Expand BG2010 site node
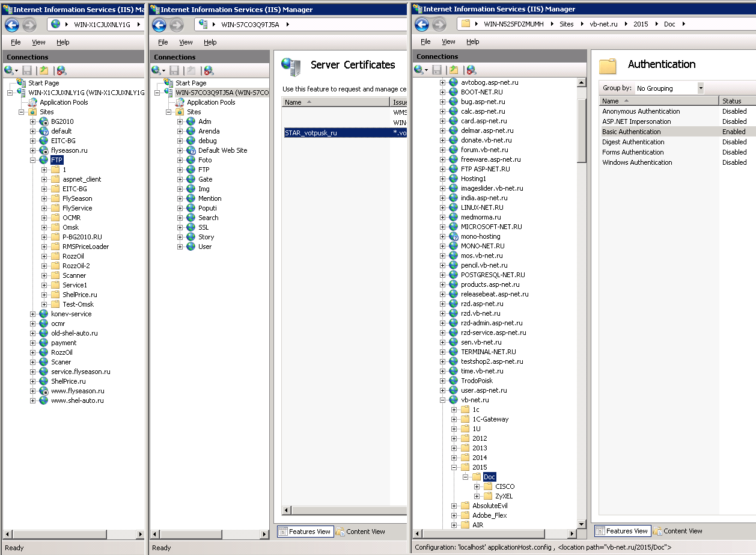756x555 pixels. click(33, 121)
